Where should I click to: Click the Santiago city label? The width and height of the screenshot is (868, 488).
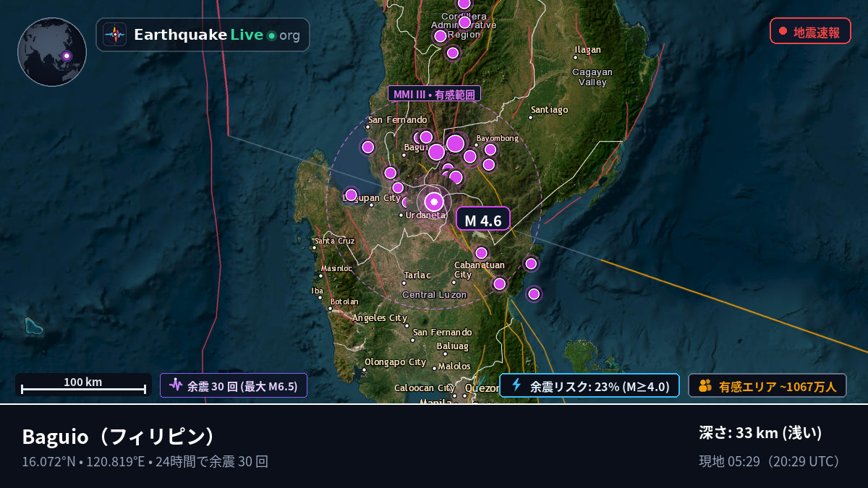tap(549, 110)
